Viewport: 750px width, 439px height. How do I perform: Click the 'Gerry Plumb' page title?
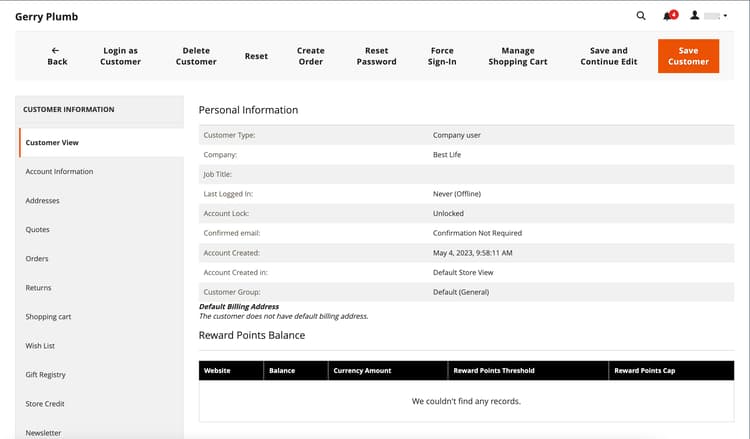click(46, 17)
